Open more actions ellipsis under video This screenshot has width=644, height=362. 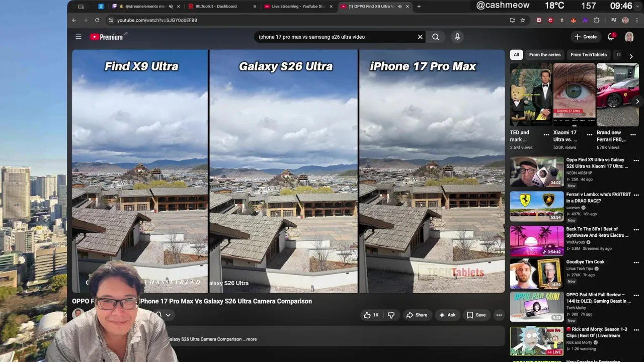(499, 315)
